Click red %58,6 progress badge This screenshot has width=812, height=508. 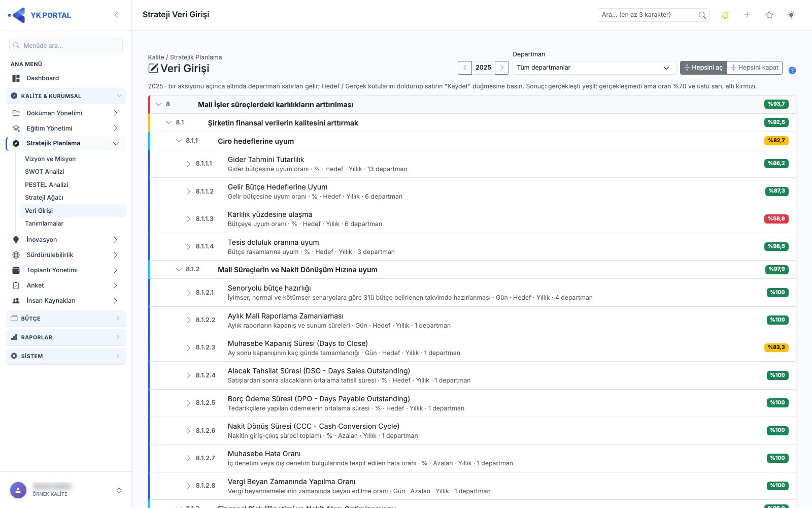(x=776, y=219)
